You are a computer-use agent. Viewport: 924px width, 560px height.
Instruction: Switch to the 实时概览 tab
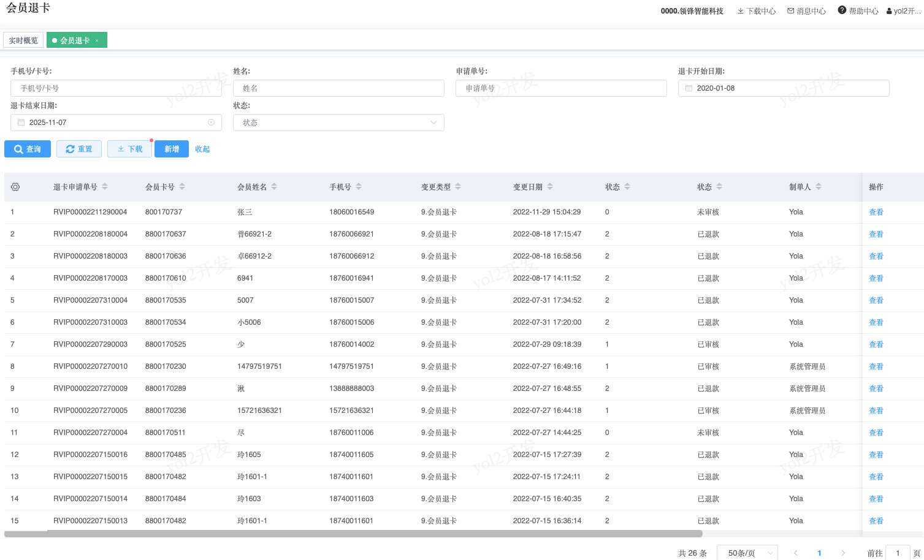[x=23, y=40]
